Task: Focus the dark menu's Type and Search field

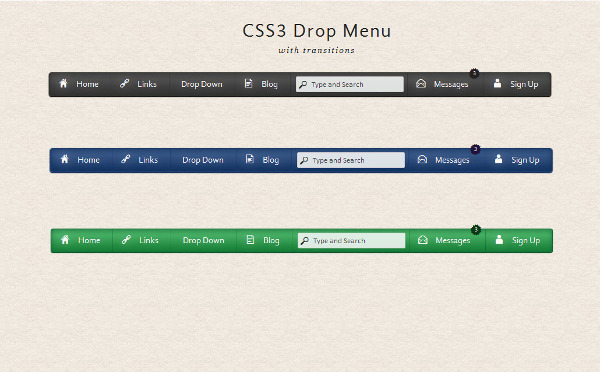Action: coord(350,84)
